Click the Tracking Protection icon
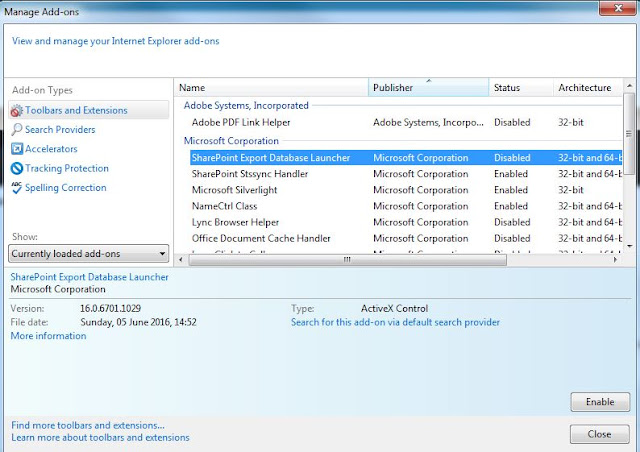Screen dimensions: 640x452 17,168
